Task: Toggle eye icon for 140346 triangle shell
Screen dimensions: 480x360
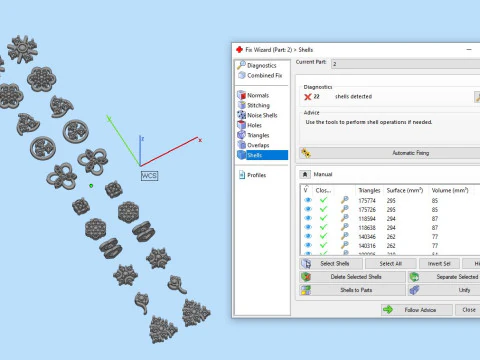Action: click(308, 236)
